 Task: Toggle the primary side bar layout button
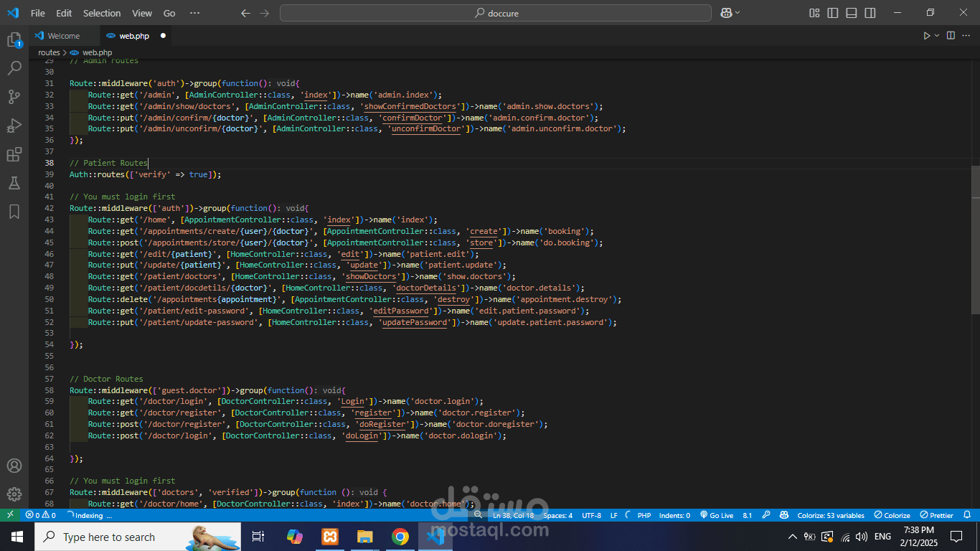(833, 13)
